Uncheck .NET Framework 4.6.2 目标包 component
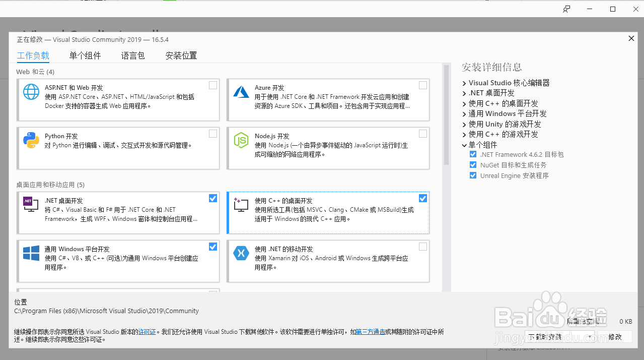This screenshot has height=360, width=644. tap(473, 154)
